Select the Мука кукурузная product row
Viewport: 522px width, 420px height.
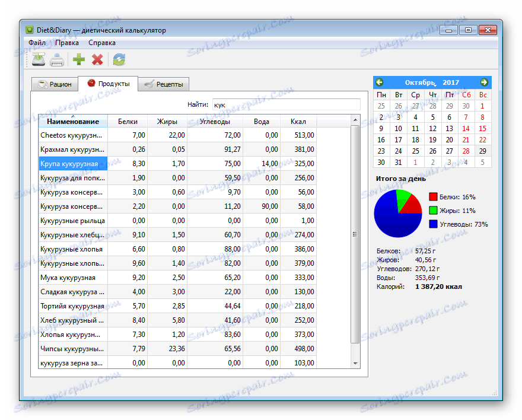pos(68,277)
